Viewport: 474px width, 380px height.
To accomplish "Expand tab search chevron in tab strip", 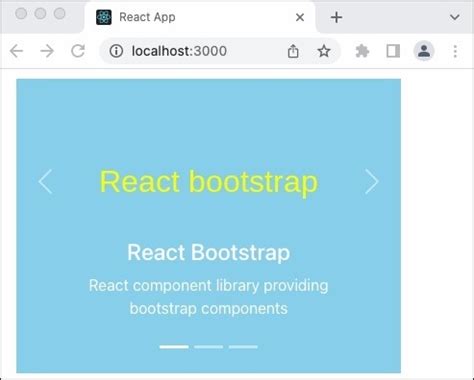I will click(455, 17).
